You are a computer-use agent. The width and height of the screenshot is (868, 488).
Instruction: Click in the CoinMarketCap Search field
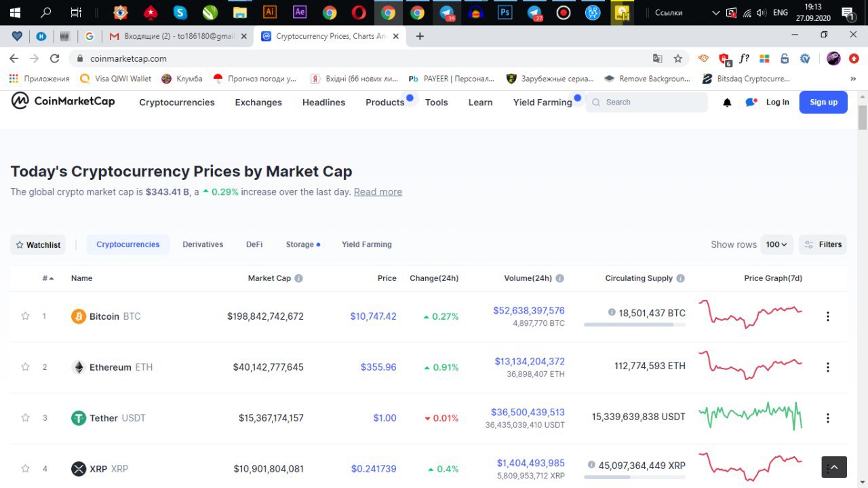[x=647, y=102]
